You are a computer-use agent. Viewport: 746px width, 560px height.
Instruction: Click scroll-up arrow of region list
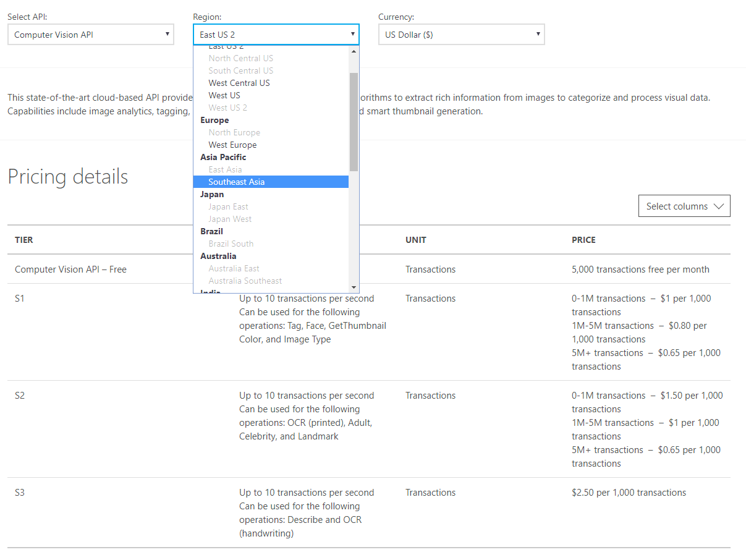[354, 51]
